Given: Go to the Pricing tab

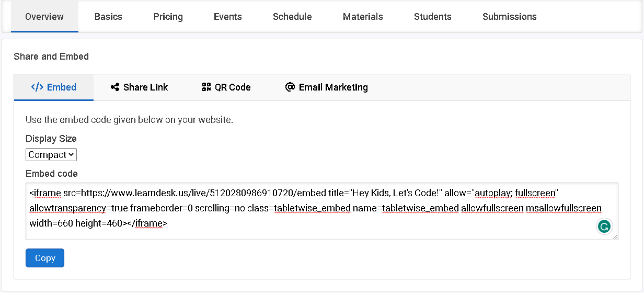Looking at the screenshot, I should tap(168, 17).
